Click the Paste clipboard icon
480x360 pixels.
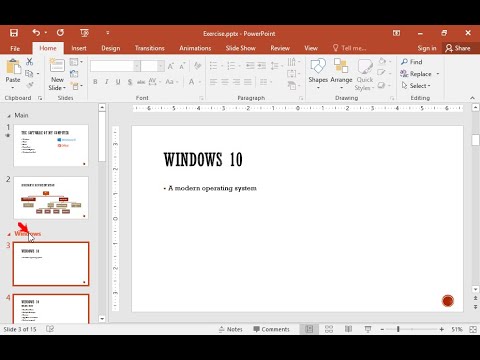13,66
